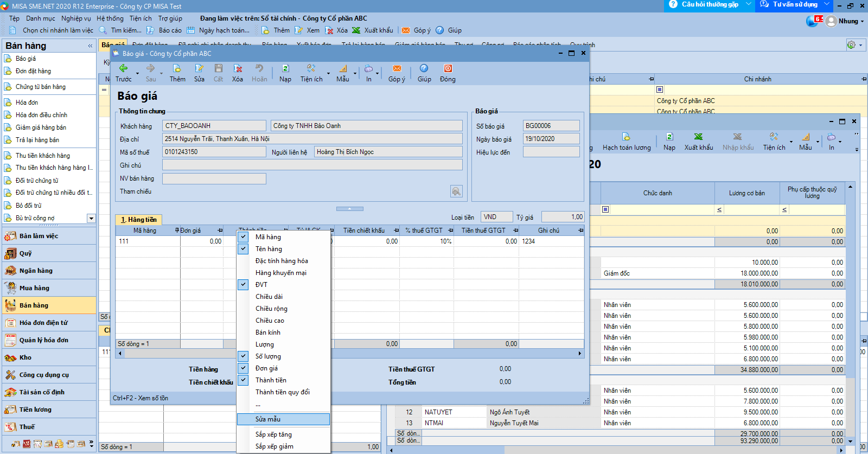Click In print icon in Báo giá toolbar
868x454 pixels.
pyautogui.click(x=368, y=68)
